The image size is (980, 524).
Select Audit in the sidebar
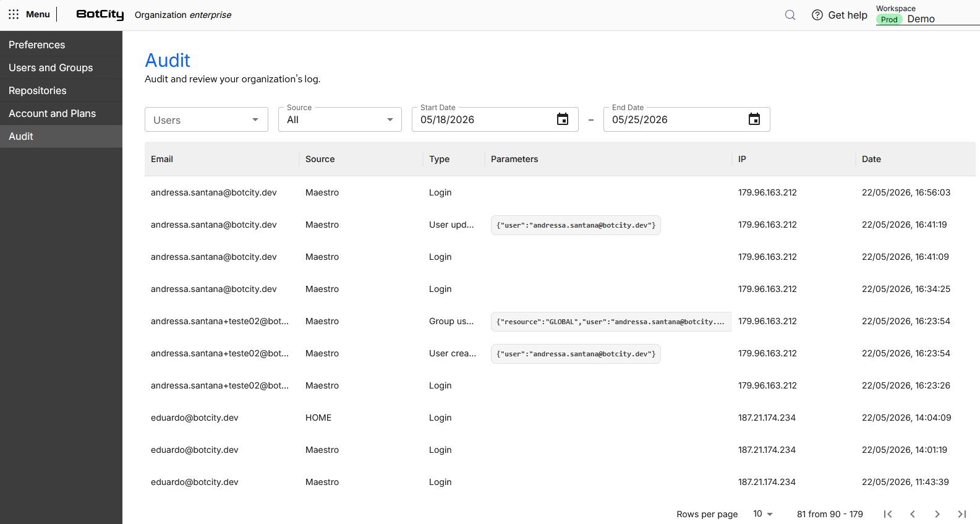tap(61, 136)
